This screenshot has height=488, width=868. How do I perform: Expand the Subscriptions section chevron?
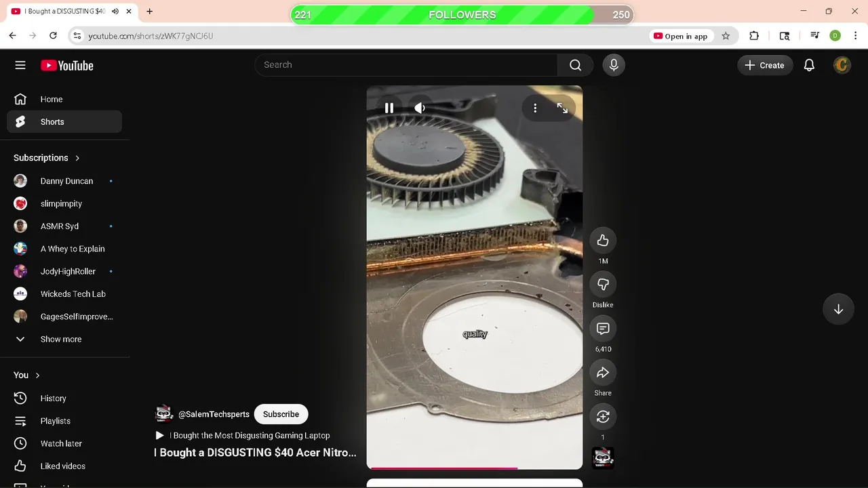point(77,158)
